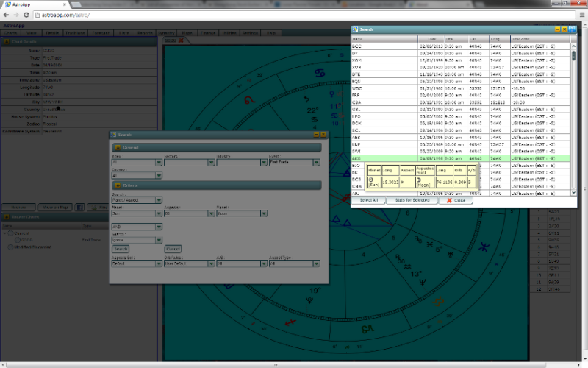Expand the AND logic operator dropdown
Viewport: 588px width, 368px height.
(x=158, y=227)
